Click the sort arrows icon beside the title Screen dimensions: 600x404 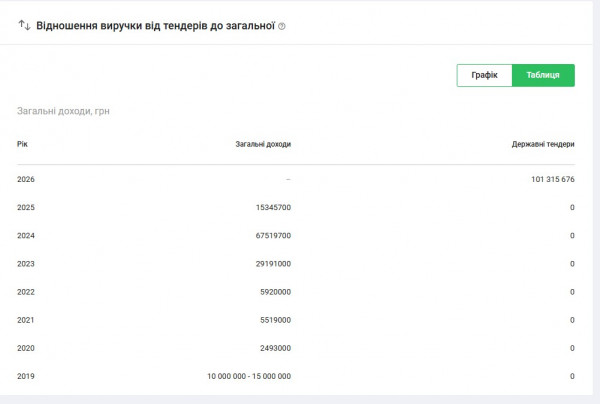[24, 26]
